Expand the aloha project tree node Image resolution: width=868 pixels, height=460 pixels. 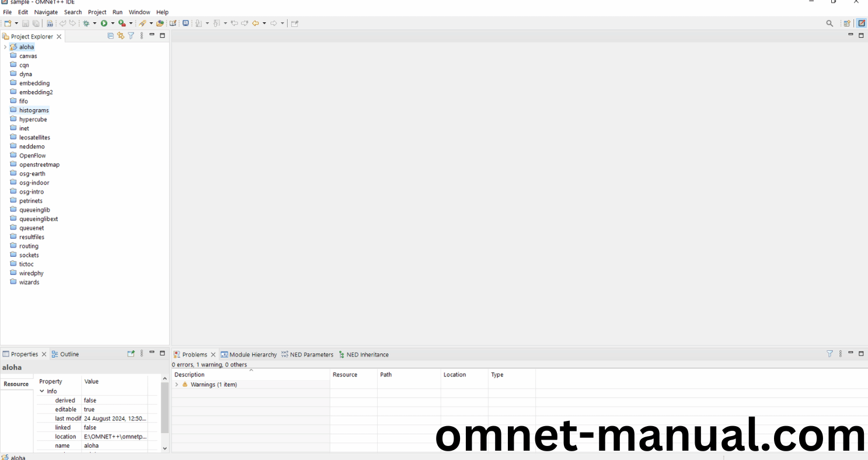pos(5,47)
